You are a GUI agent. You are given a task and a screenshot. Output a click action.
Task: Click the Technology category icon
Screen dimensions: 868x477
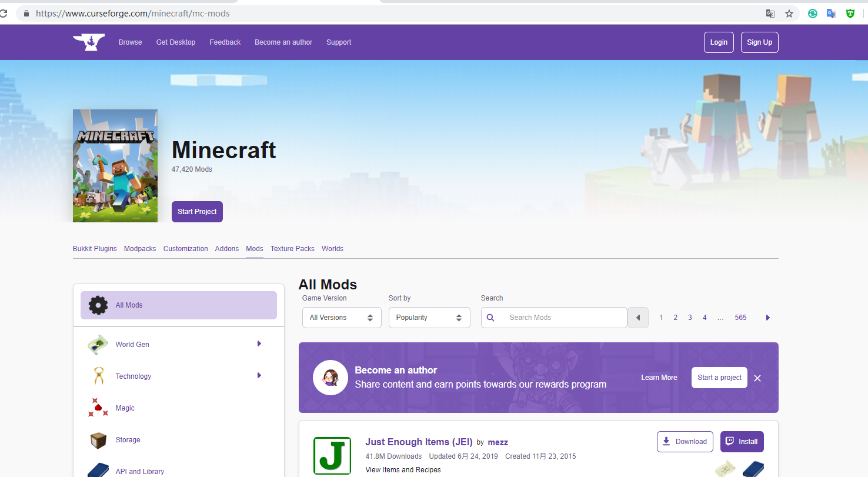pos(98,376)
